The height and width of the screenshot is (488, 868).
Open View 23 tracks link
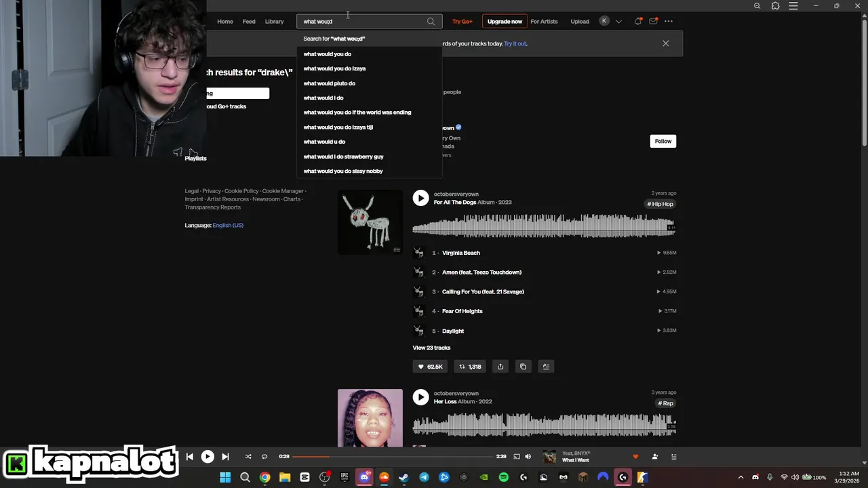point(431,348)
